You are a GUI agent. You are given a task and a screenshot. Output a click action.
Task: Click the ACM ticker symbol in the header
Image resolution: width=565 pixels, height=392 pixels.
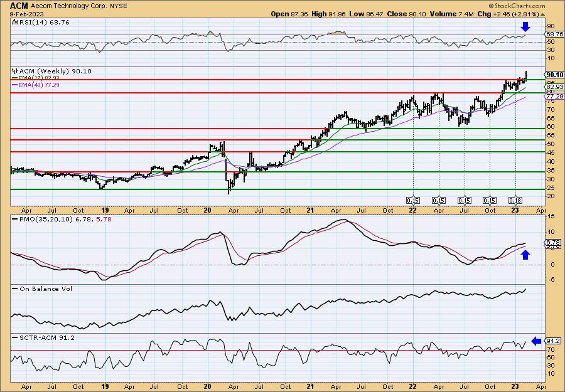(x=19, y=6)
